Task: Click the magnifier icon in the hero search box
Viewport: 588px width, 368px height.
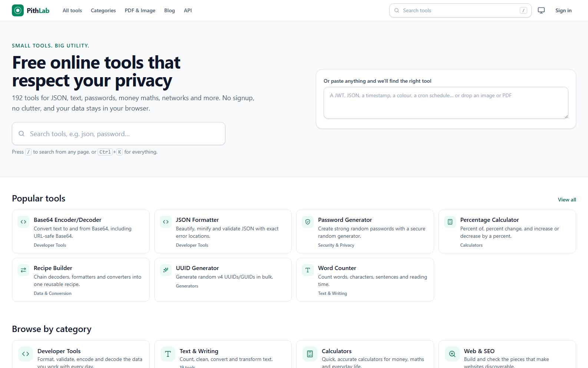Action: coord(22,134)
